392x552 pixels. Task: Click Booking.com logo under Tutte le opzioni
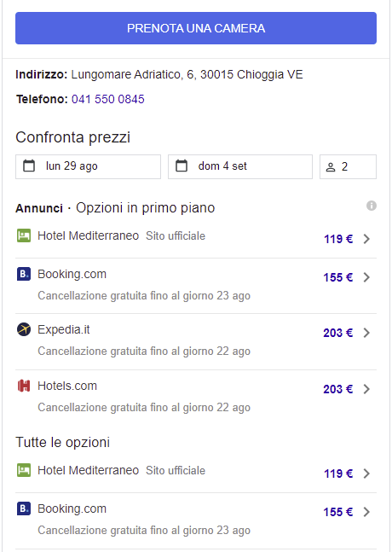click(x=24, y=508)
